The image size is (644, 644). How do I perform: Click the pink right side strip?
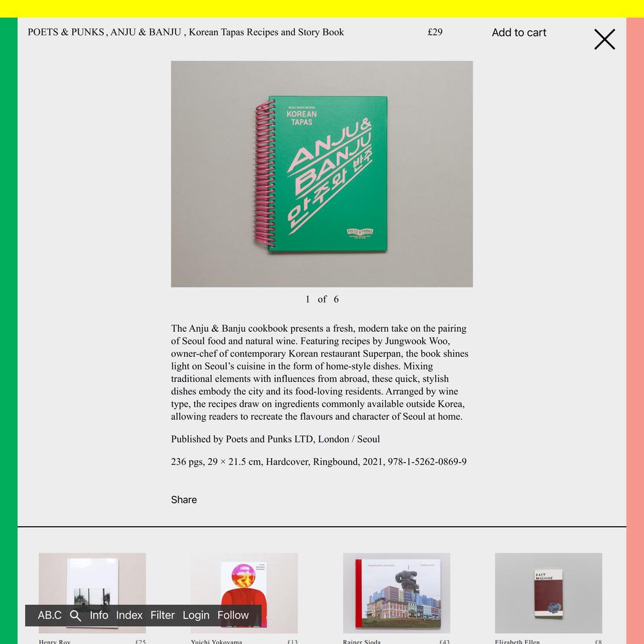coord(635,330)
